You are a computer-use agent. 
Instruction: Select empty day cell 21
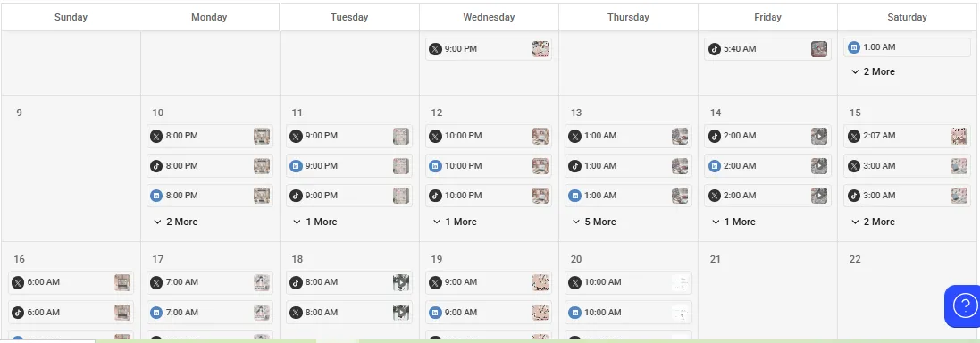coord(767,292)
